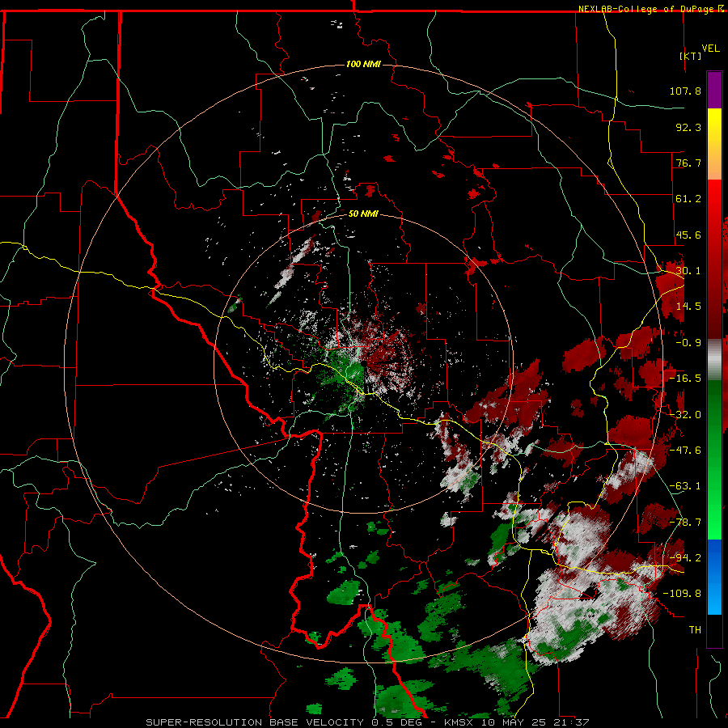Screen dimensions: 728x728
Task: Click the 61.2 legend value
Action: point(688,199)
